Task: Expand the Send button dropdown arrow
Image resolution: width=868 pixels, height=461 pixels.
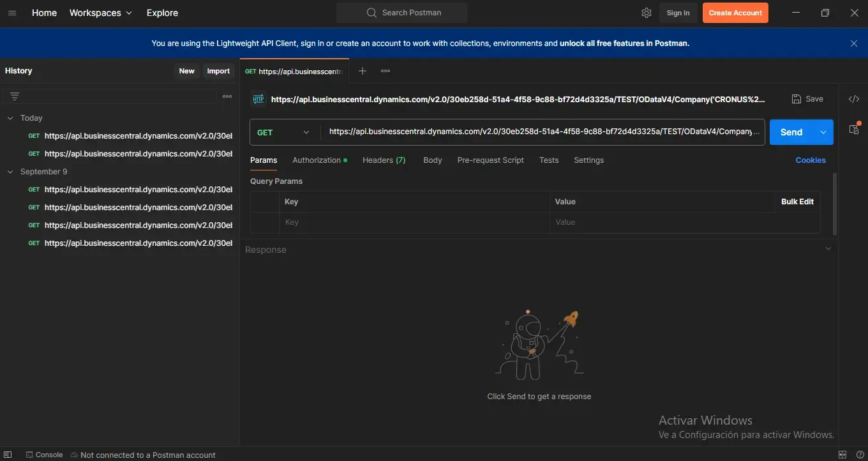Action: tap(823, 132)
